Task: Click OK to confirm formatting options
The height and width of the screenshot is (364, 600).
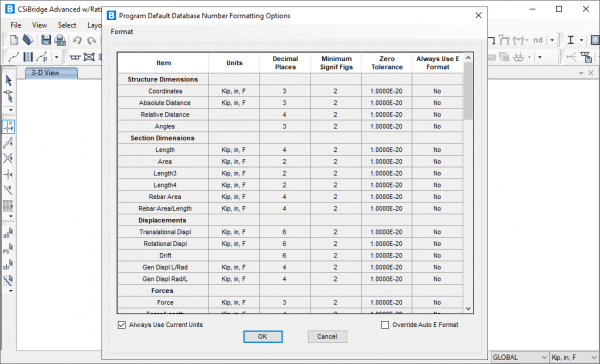Action: pyautogui.click(x=263, y=336)
